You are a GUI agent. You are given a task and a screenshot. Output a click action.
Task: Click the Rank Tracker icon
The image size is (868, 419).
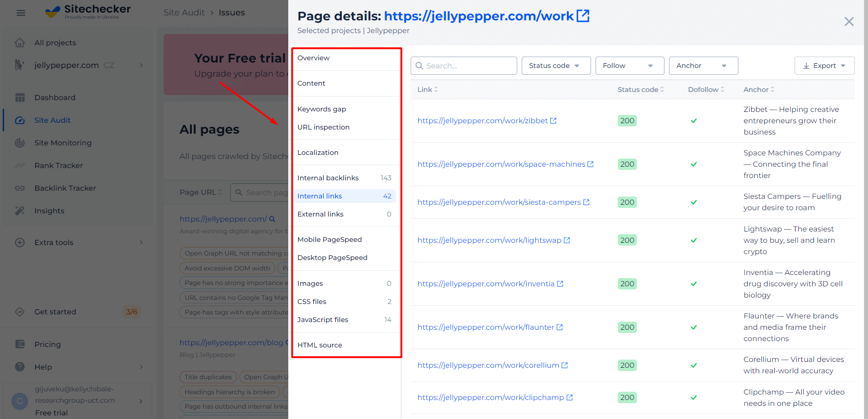click(x=20, y=165)
